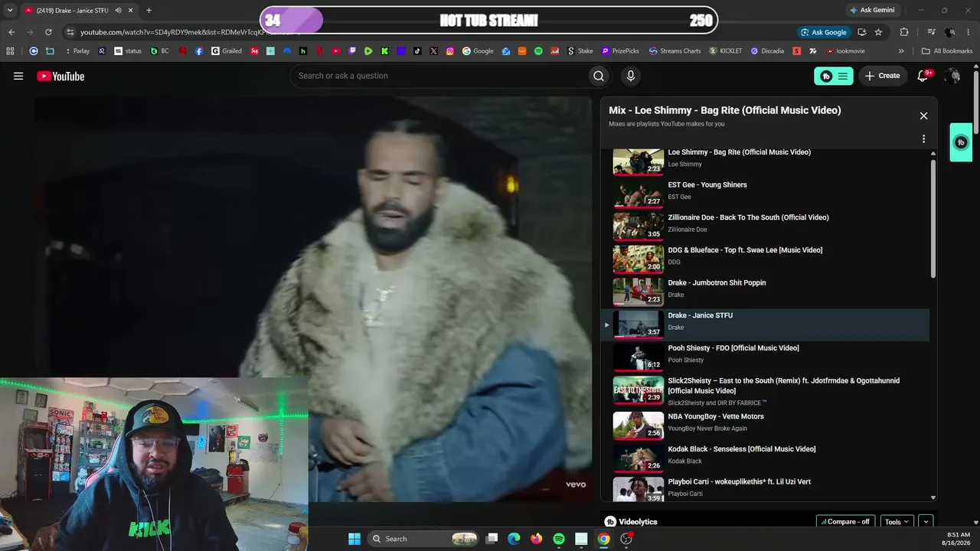Open YouTube Create menu

pyautogui.click(x=883, y=76)
